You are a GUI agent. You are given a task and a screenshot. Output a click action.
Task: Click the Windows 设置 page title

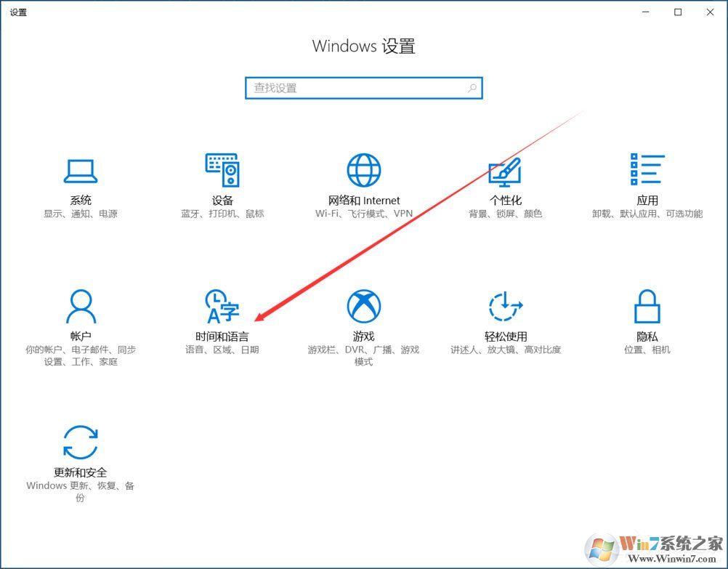coord(364,46)
